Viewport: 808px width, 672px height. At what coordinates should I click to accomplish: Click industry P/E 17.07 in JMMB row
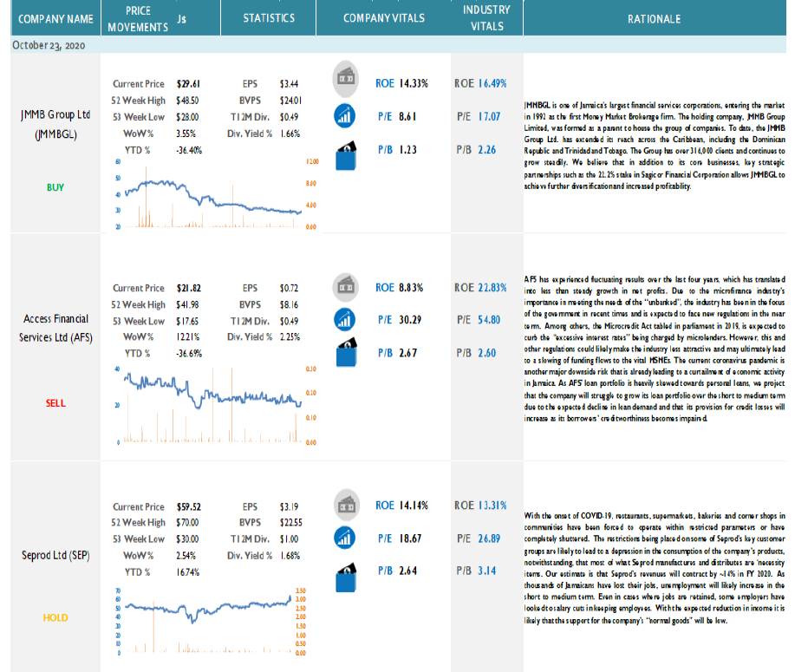pyautogui.click(x=489, y=116)
